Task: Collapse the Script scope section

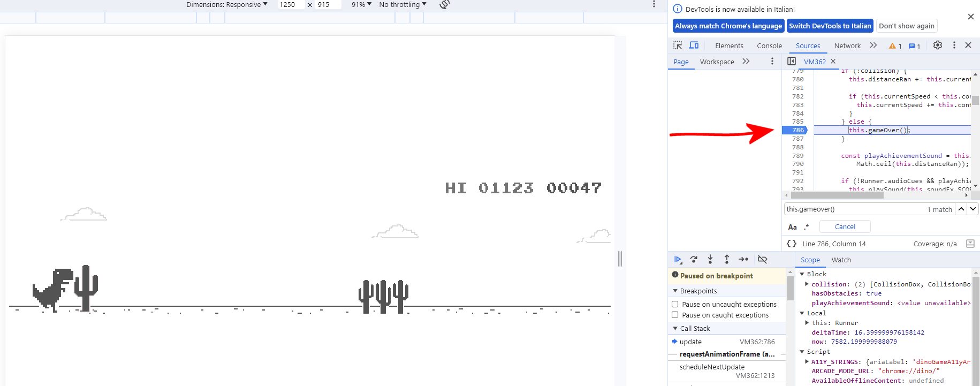Action: click(x=802, y=352)
